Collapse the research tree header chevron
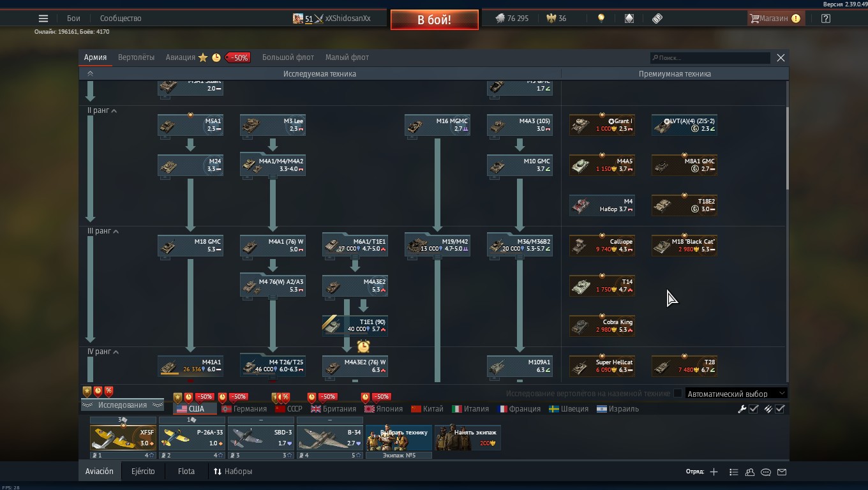The image size is (868, 490). pyautogui.click(x=90, y=74)
